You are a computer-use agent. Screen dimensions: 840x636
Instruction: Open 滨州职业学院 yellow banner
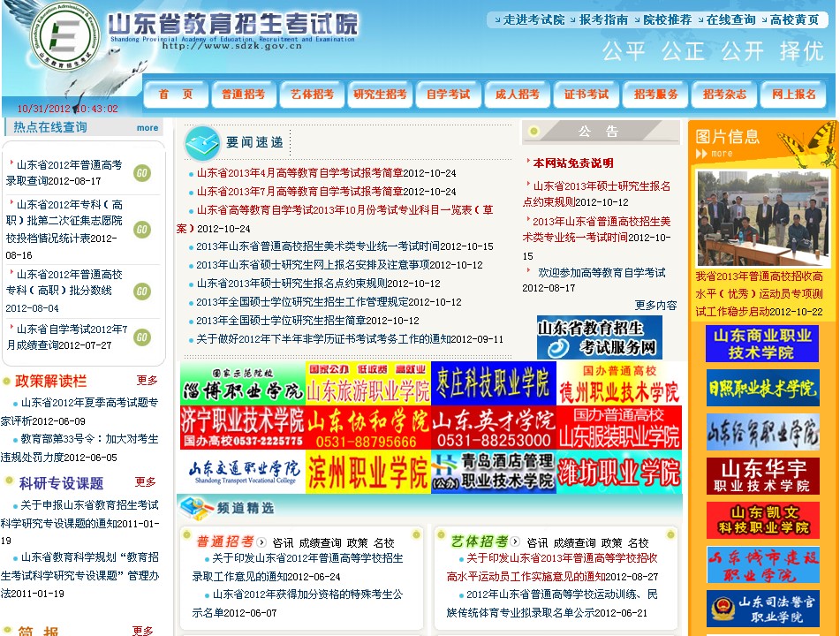[368, 473]
